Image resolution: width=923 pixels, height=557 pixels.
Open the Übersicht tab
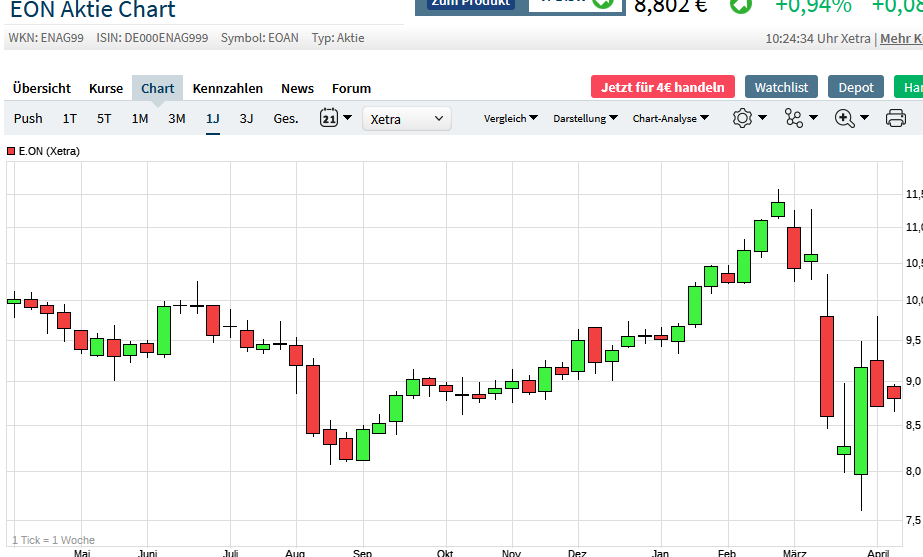[x=42, y=88]
